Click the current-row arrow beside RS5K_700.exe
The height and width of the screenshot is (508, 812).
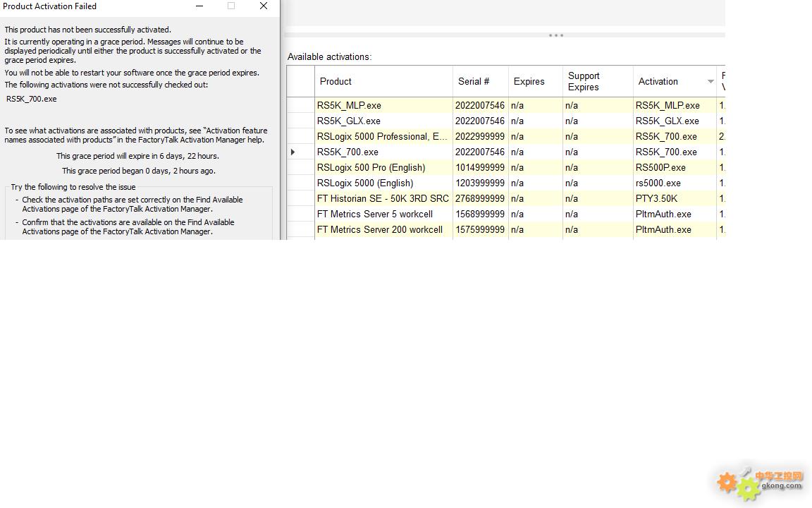293,152
